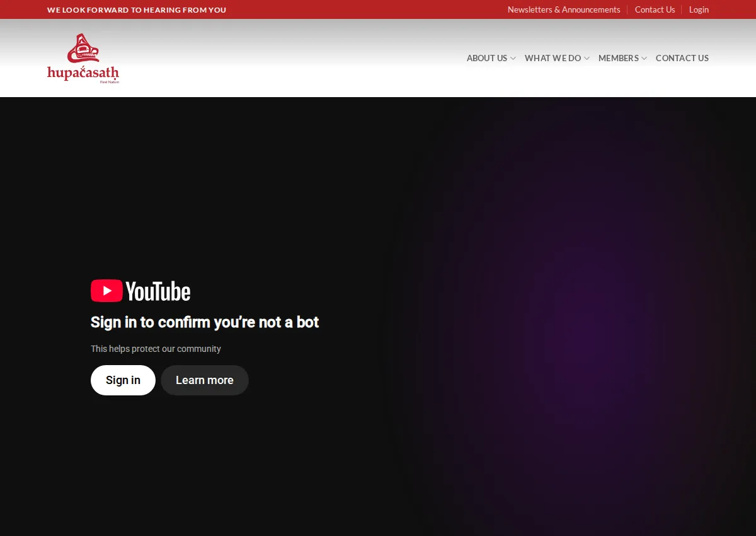Click the YouTube logo in the video embed
The width and height of the screenshot is (756, 536).
140,291
